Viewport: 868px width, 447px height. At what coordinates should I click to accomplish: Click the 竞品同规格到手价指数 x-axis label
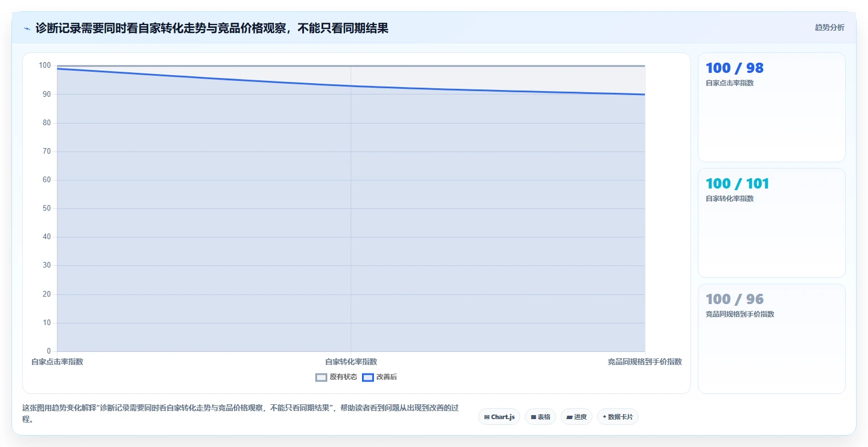pyautogui.click(x=644, y=362)
